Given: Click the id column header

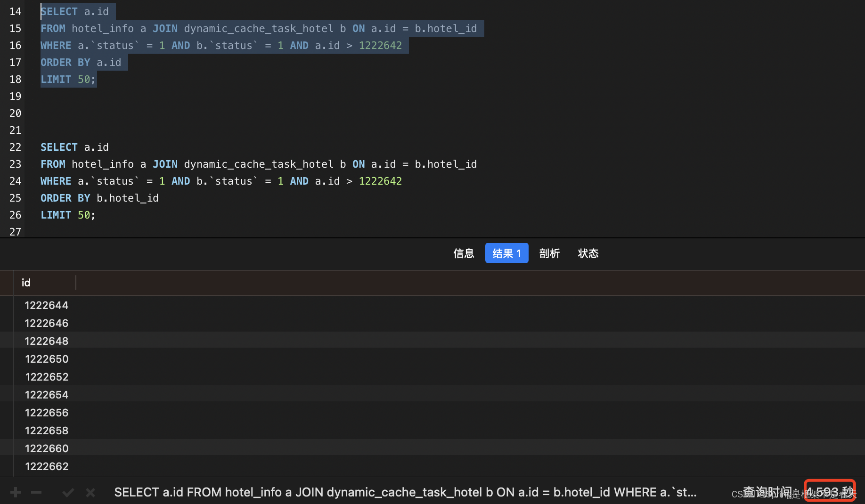Looking at the screenshot, I should (45, 283).
